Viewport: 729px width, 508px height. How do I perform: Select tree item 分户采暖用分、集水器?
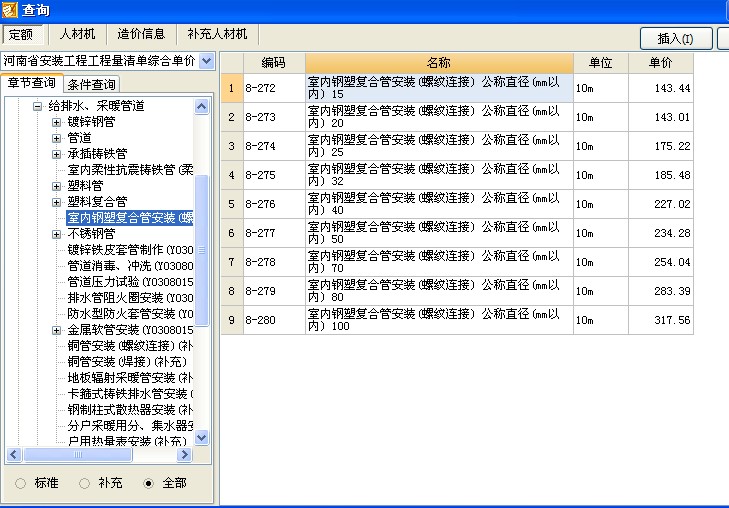pyautogui.click(x=130, y=426)
